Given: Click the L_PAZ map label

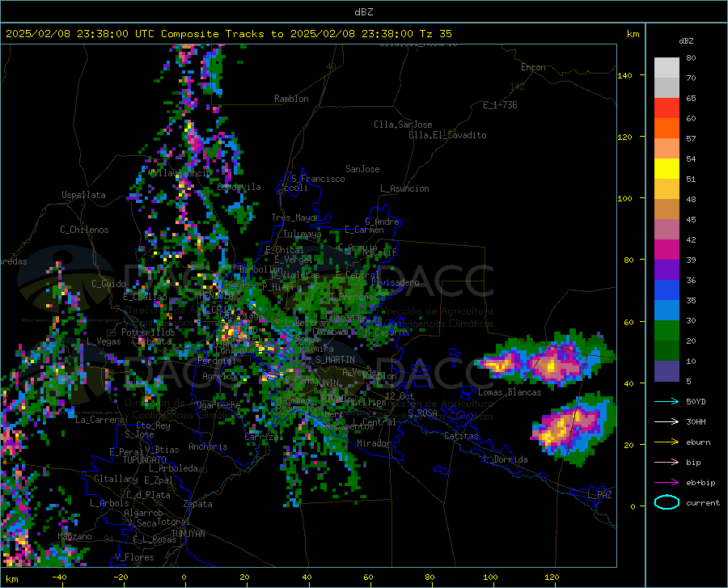Looking at the screenshot, I should coord(599,495).
